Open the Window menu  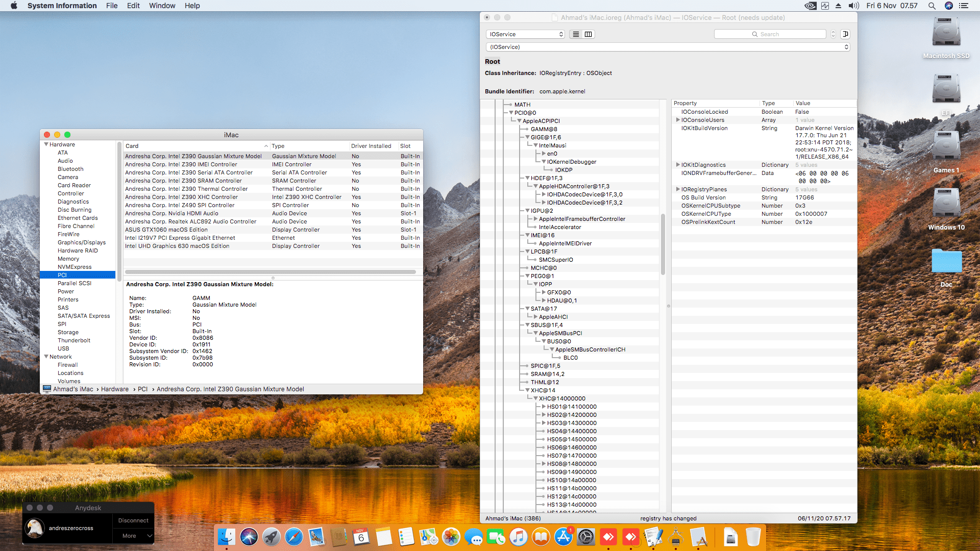point(162,6)
